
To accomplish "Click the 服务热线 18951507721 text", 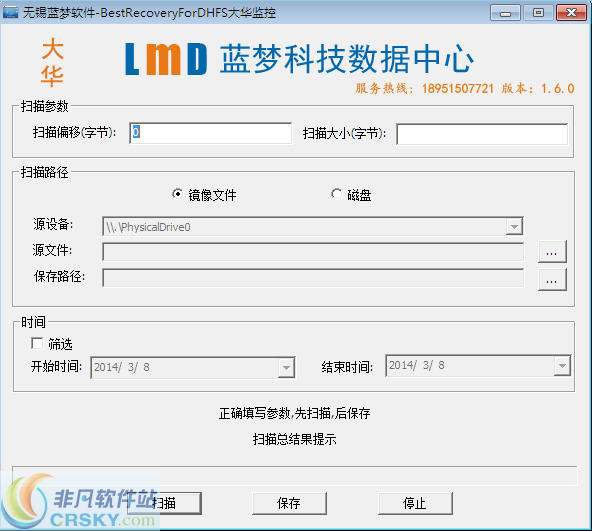I will tap(424, 88).
